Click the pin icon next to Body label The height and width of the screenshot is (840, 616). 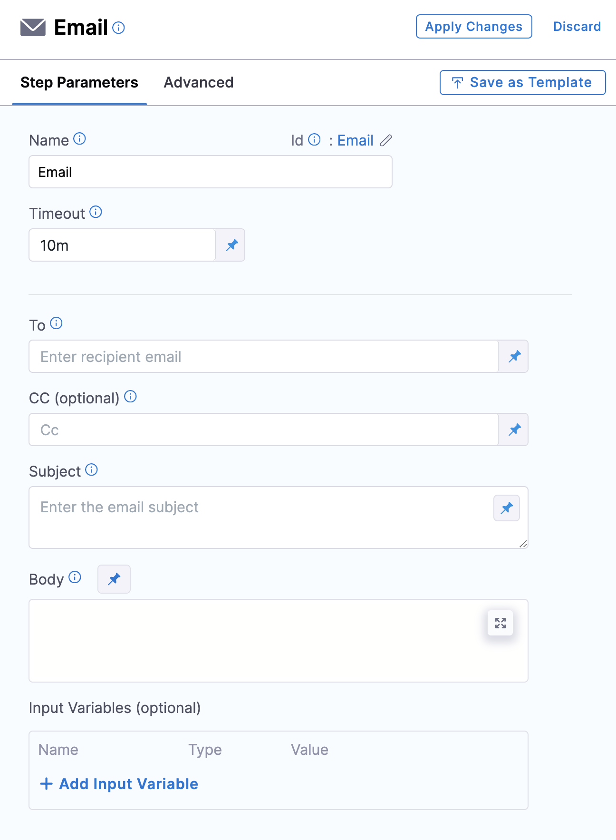tap(114, 579)
